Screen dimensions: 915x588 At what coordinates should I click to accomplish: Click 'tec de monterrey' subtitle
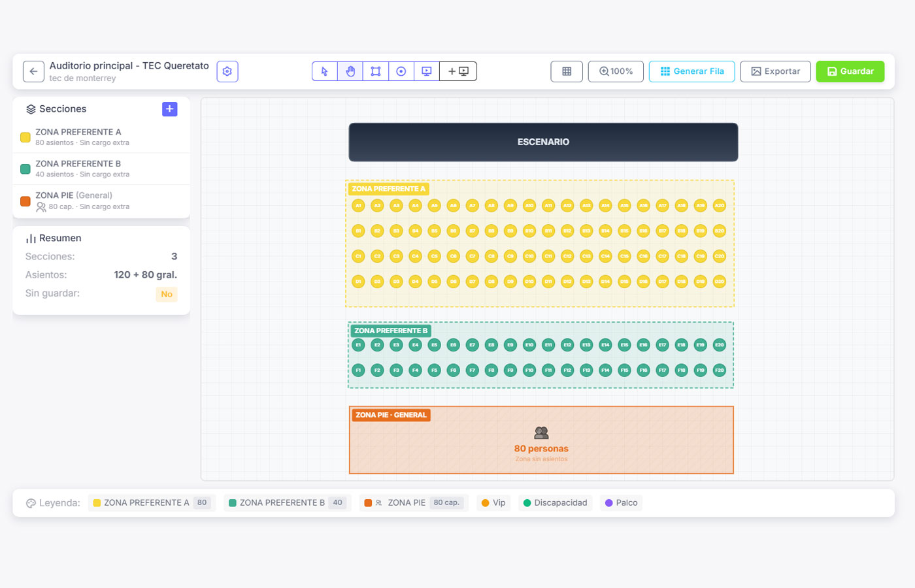click(82, 78)
